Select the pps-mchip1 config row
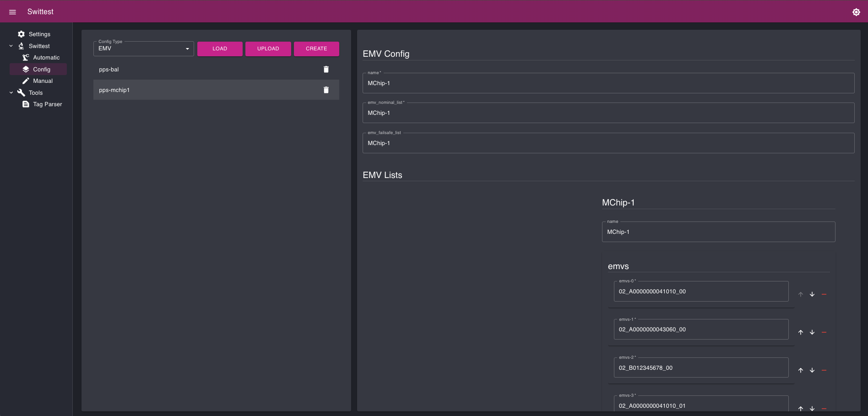 pos(216,90)
